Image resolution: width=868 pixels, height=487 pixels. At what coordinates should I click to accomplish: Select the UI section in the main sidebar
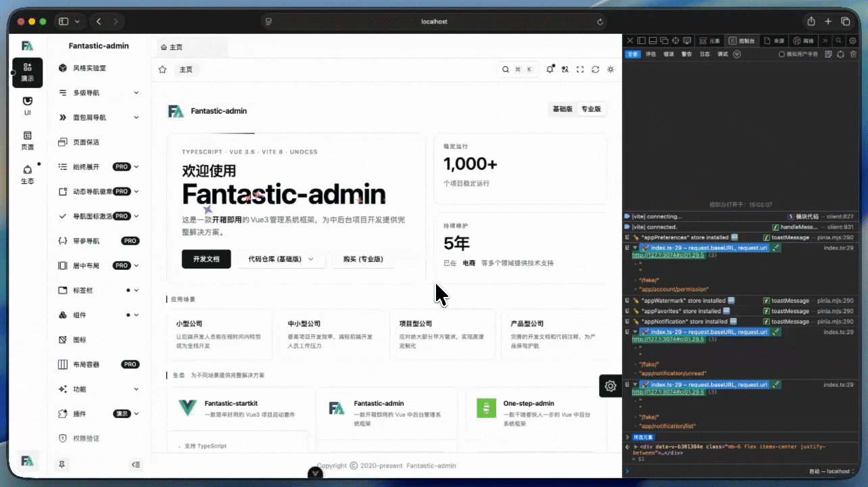(x=27, y=106)
